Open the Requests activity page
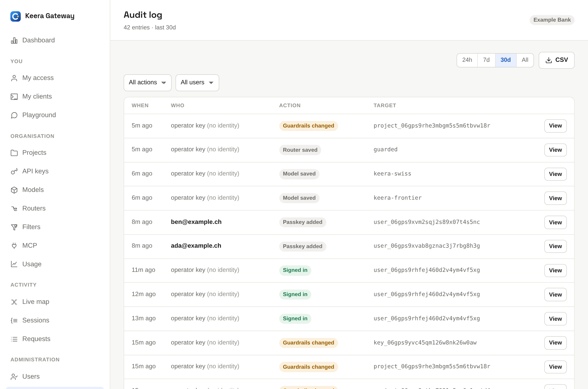 coord(36,339)
